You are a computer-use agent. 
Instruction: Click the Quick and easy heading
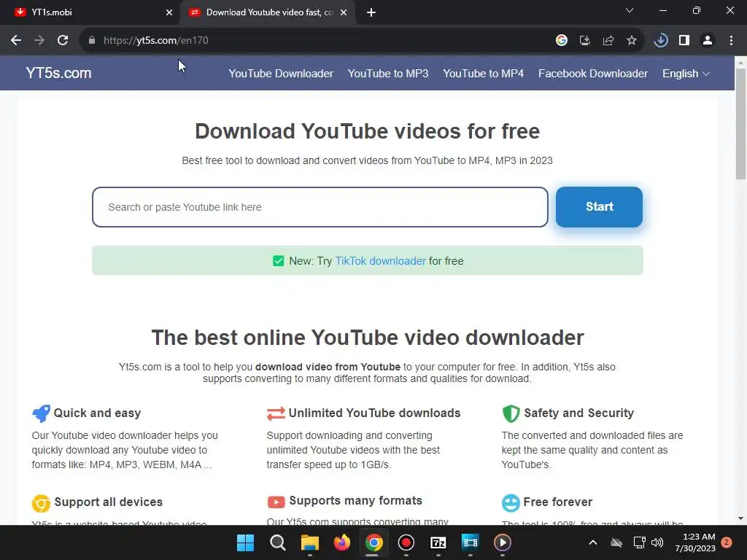97,413
